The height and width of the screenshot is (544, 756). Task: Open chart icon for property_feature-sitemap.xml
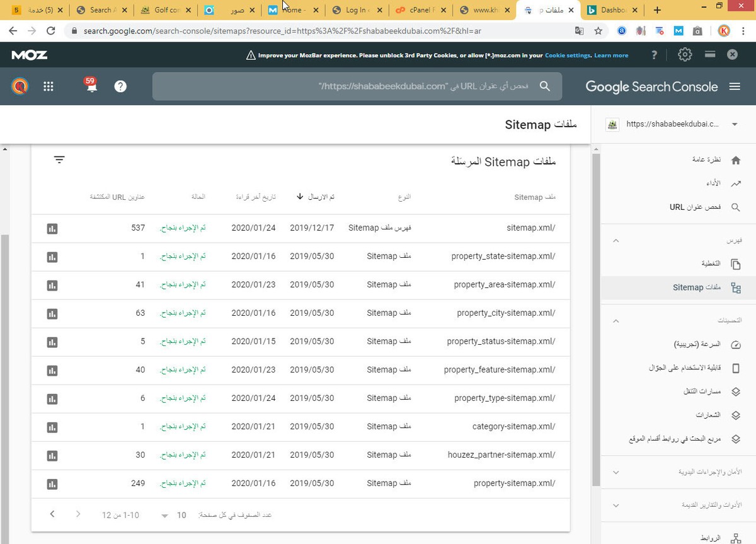pyautogui.click(x=52, y=370)
